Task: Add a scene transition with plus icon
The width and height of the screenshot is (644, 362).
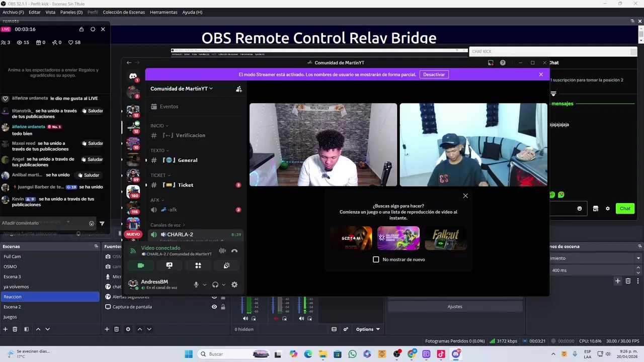Action: coord(618,281)
